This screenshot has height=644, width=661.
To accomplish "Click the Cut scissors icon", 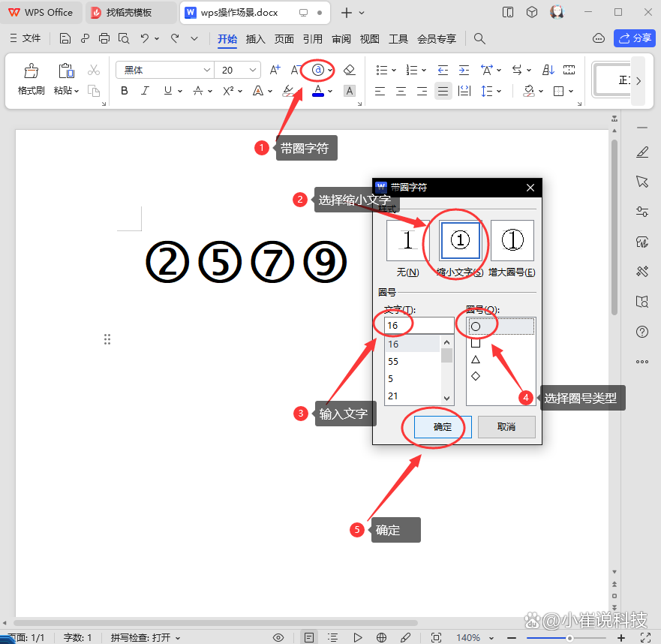I will (x=94, y=70).
